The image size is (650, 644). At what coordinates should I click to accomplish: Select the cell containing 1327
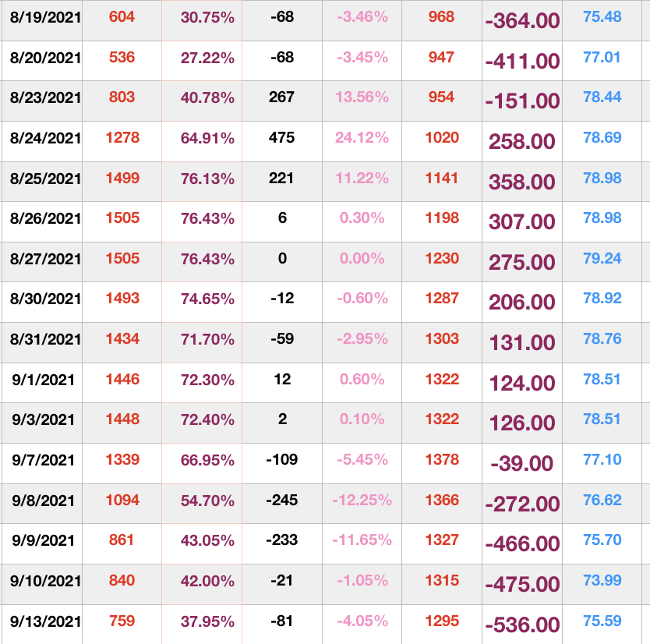pos(442,540)
